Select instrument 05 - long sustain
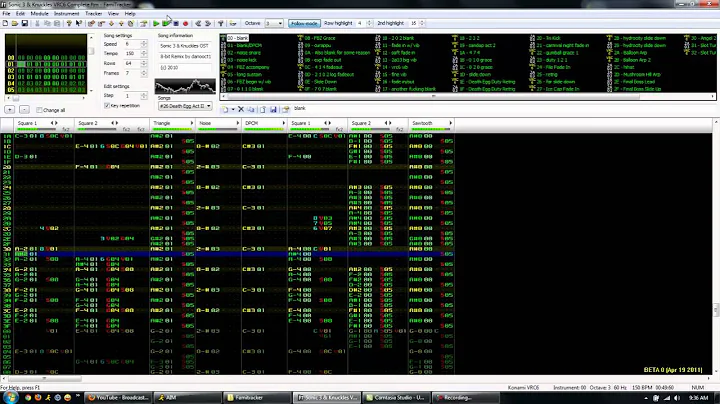 click(x=242, y=74)
